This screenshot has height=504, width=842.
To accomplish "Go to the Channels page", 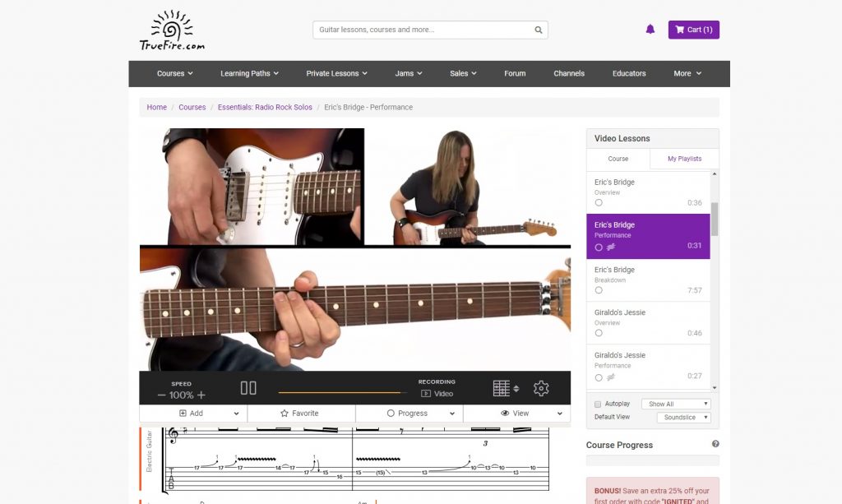I will 569,73.
